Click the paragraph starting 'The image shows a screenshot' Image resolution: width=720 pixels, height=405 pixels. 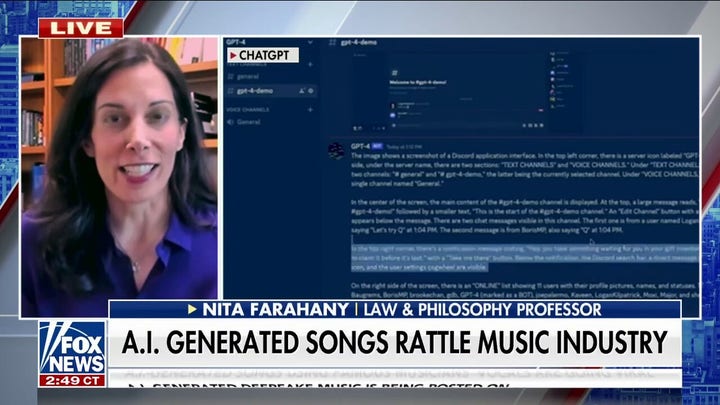[x=525, y=169]
